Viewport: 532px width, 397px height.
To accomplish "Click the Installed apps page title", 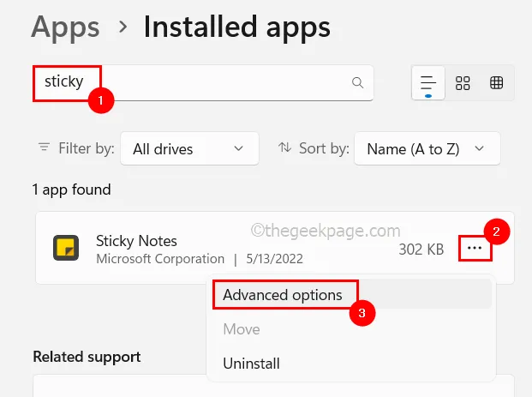I will coord(236,27).
